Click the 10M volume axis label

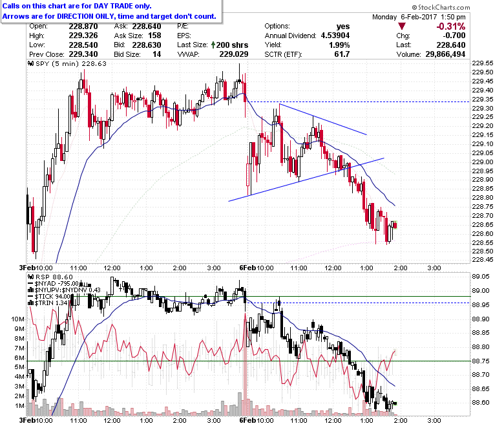(17, 319)
